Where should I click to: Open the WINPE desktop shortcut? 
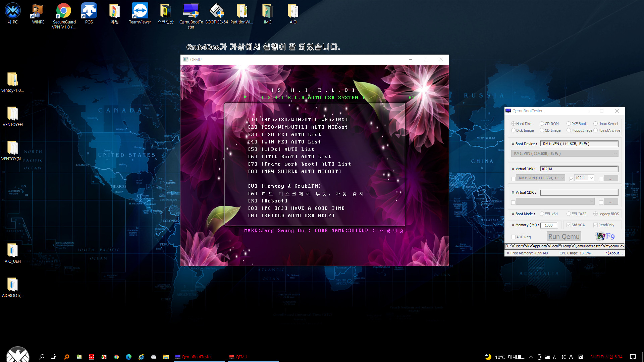pos(38,14)
